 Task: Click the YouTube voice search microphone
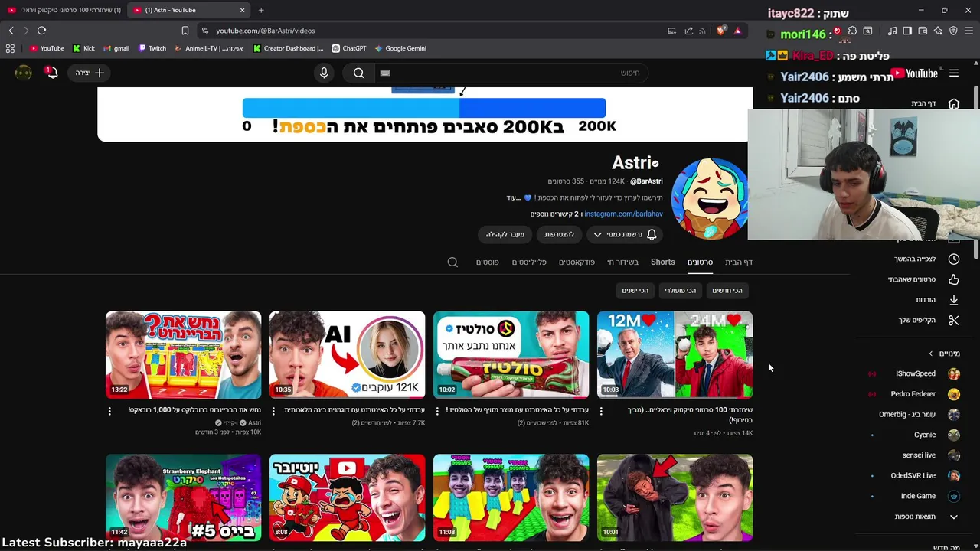tap(324, 73)
